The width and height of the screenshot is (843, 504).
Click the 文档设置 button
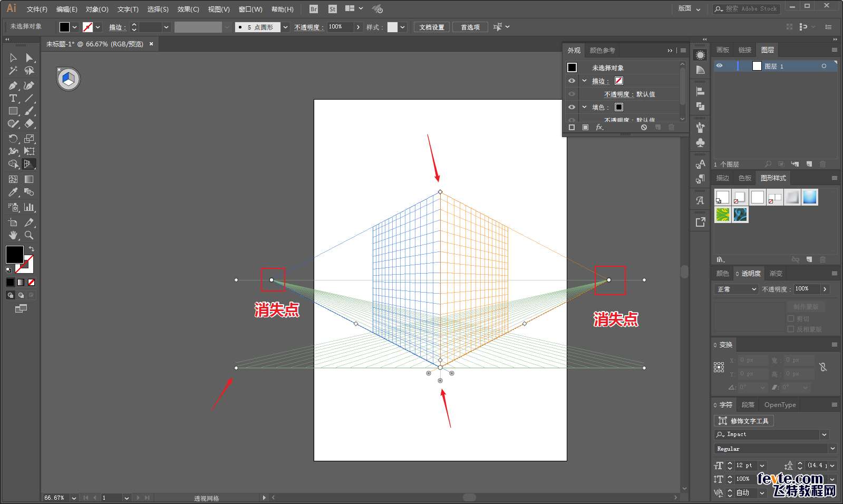click(431, 27)
